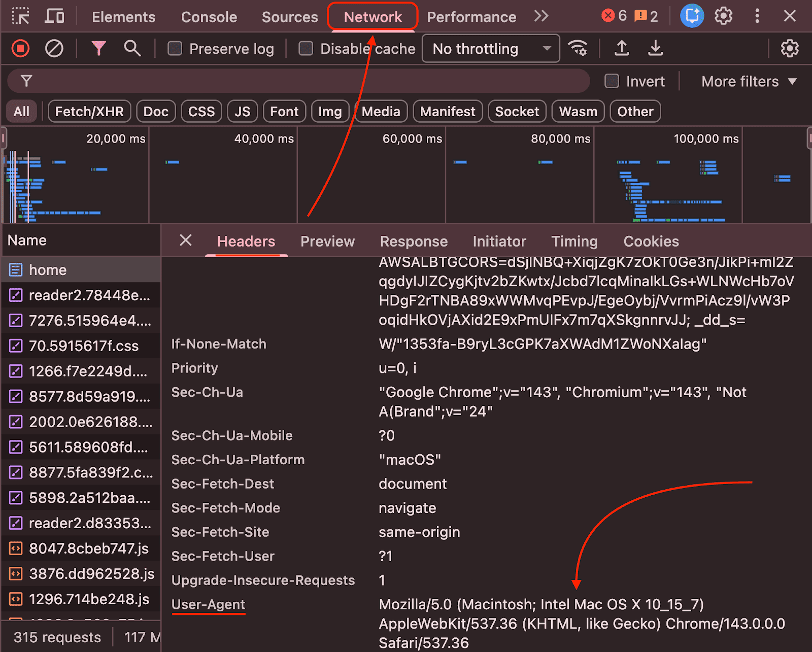Expand More filters options
The height and width of the screenshot is (652, 812).
coord(747,81)
